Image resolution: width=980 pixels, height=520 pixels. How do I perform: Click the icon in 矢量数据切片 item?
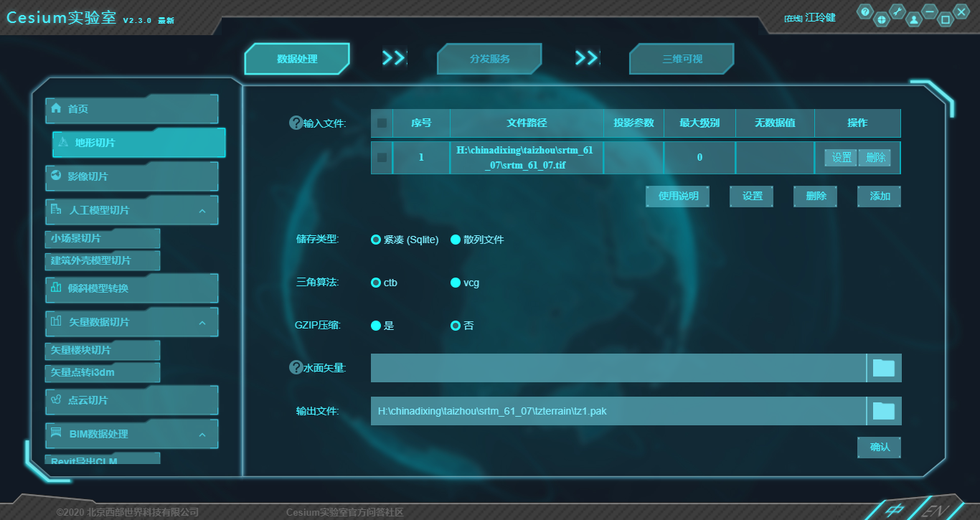click(x=56, y=321)
